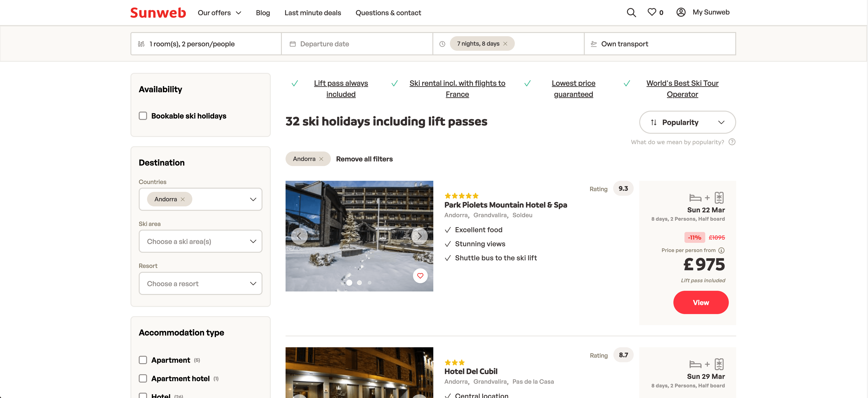Click the Departure date field
The height and width of the screenshot is (398, 868).
click(357, 44)
